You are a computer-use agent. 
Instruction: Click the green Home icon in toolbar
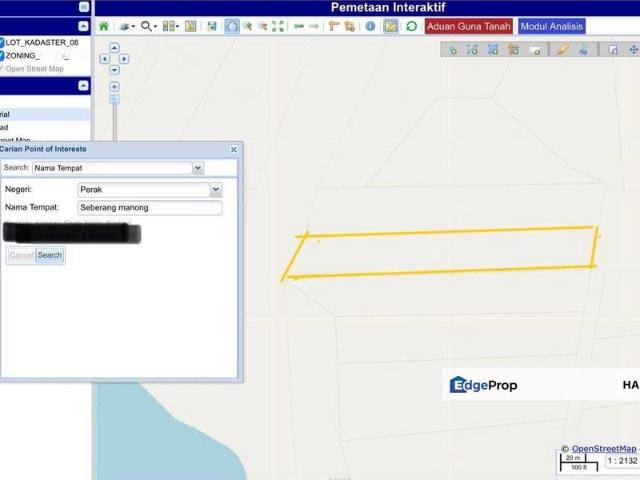[103, 26]
